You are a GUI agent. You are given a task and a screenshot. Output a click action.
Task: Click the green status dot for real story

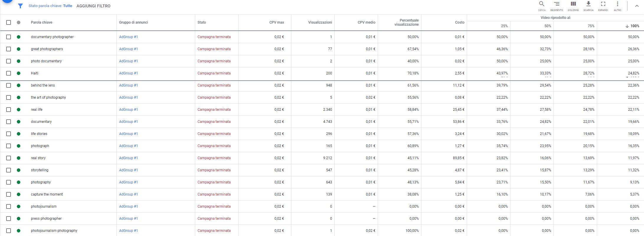[19, 158]
